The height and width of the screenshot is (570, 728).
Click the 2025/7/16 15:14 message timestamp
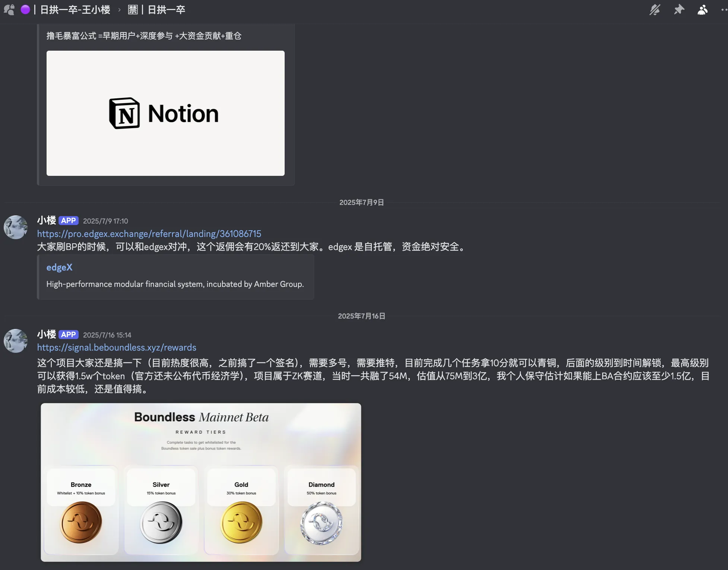tap(107, 335)
